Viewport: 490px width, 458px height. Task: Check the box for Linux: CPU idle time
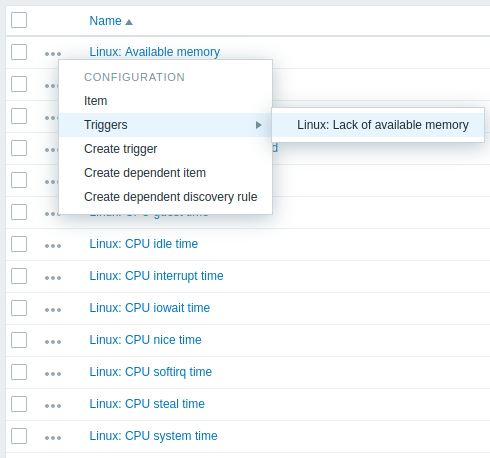point(19,244)
